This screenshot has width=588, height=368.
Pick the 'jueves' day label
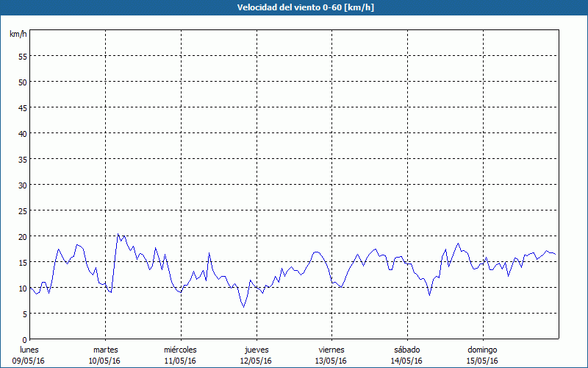[x=257, y=350]
